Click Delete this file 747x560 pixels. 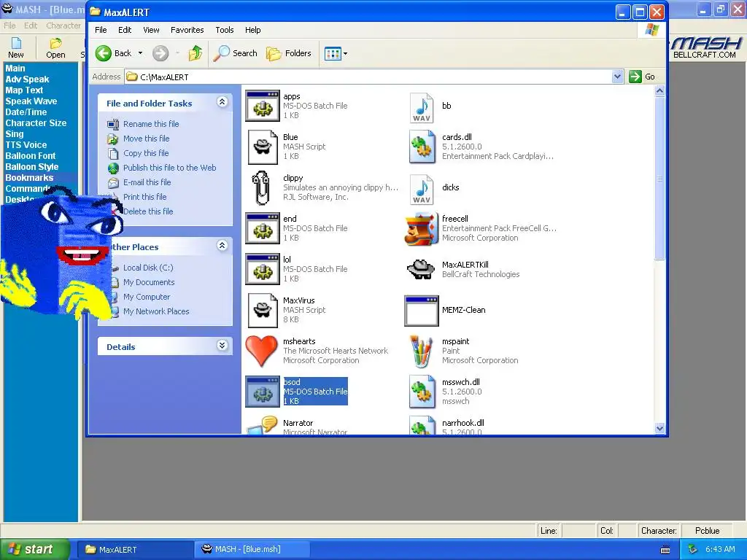pyautogui.click(x=148, y=211)
